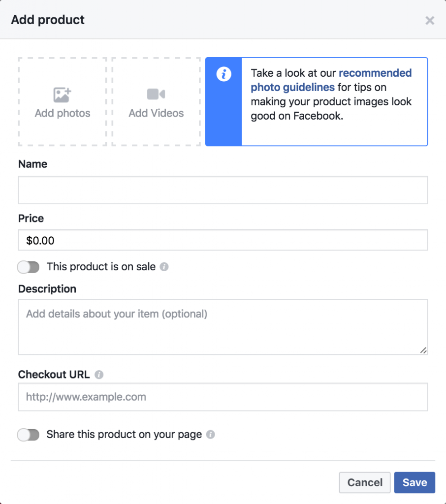Save the new product
This screenshot has width=446, height=504.
click(415, 482)
